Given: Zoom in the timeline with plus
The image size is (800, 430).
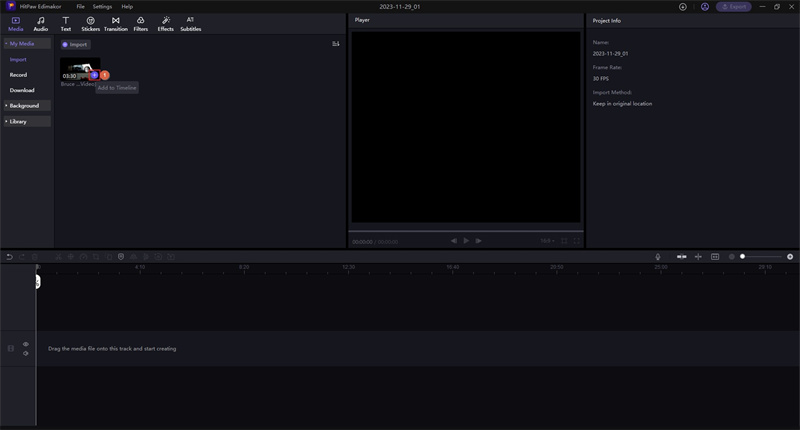Looking at the screenshot, I should (x=790, y=257).
